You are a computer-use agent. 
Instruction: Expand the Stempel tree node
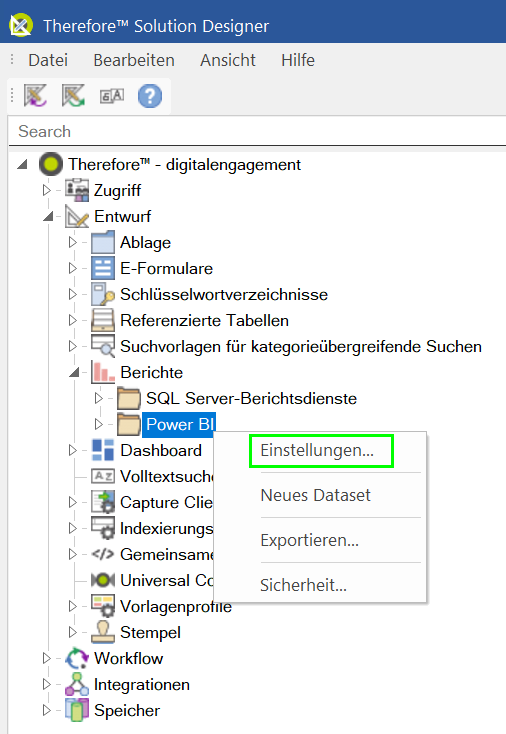pyautogui.click(x=73, y=632)
